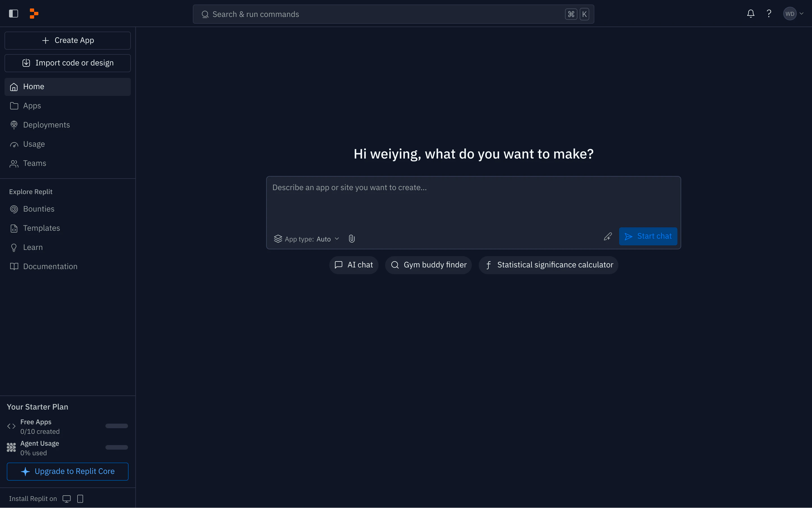Click the Start chat button
This screenshot has height=508, width=812.
click(x=648, y=236)
